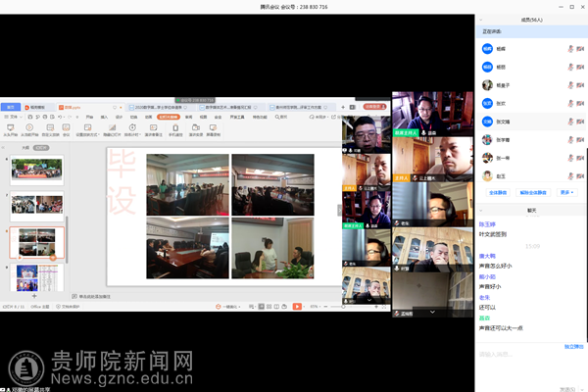Click the 屏幕录制 screen record icon

(x=213, y=126)
